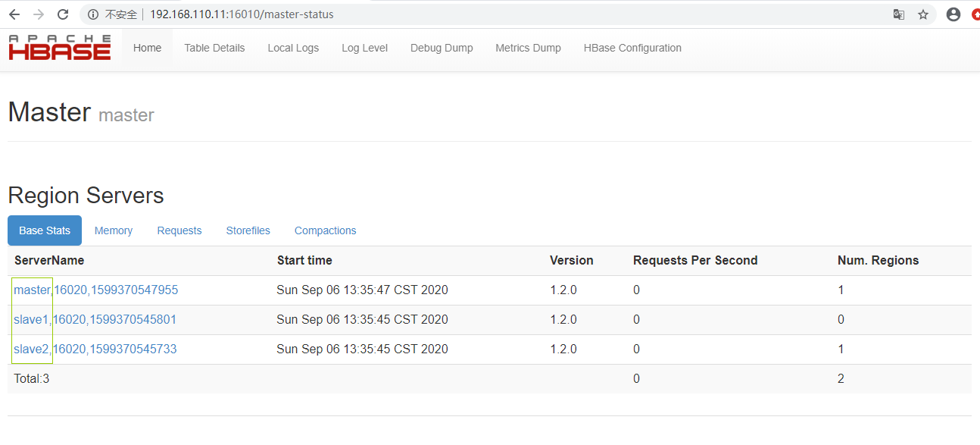The height and width of the screenshot is (445, 980).
Task: Open the slave2,16020,1599370545733 server link
Action: point(95,349)
